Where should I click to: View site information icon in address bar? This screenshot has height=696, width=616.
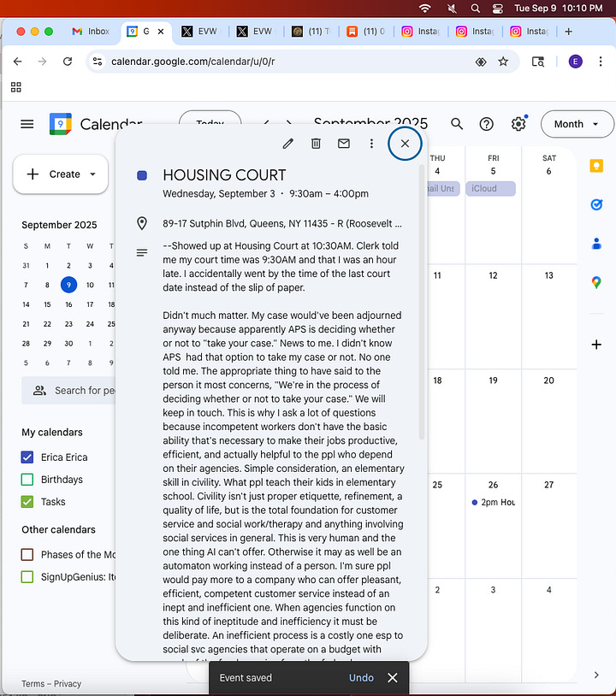(98, 62)
